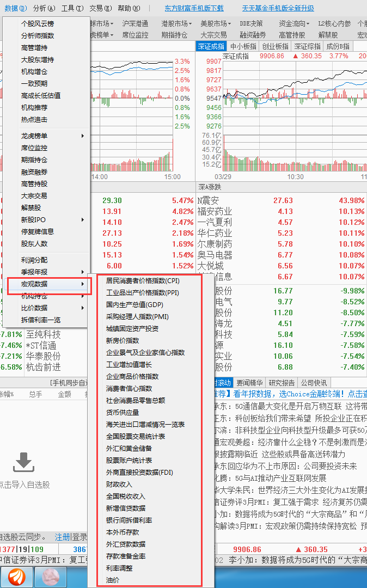Open the 资金流向 dropdown
Screen dimensions: 367x588
pyautogui.click(x=294, y=23)
